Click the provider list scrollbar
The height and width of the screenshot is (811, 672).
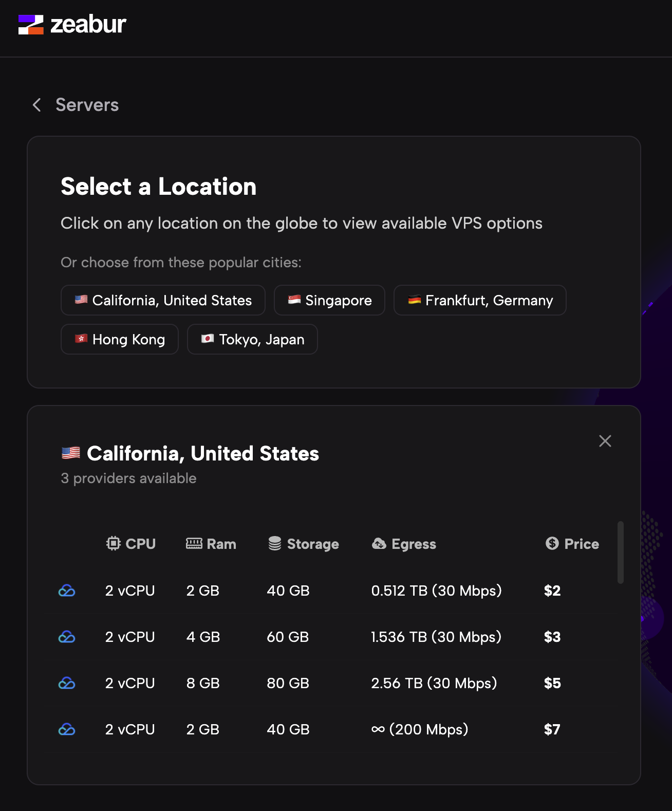point(621,552)
